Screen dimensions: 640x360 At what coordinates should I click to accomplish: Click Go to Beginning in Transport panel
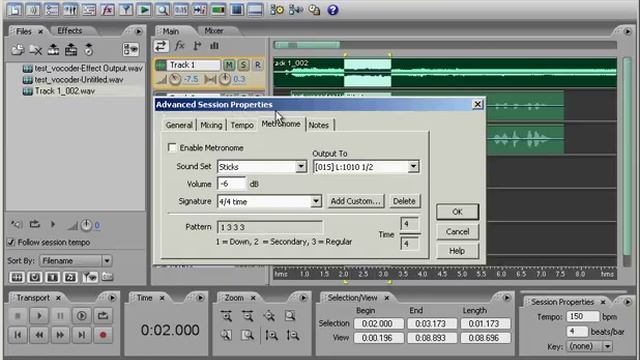[18, 335]
